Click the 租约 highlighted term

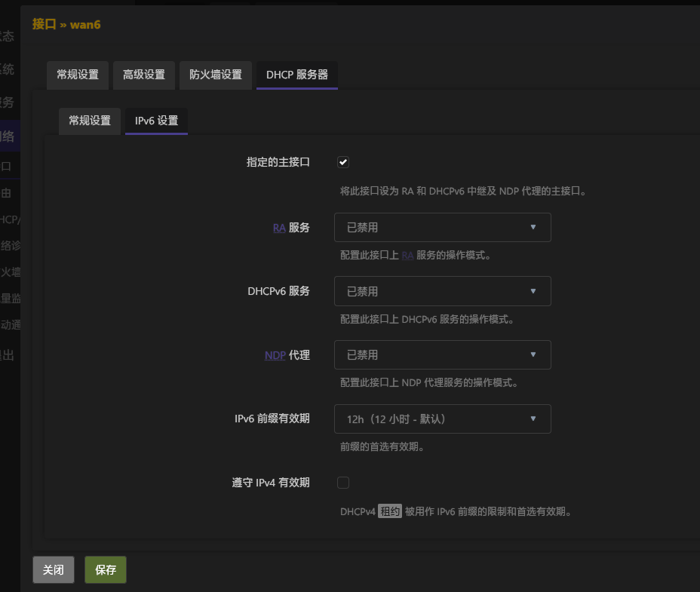click(x=390, y=512)
